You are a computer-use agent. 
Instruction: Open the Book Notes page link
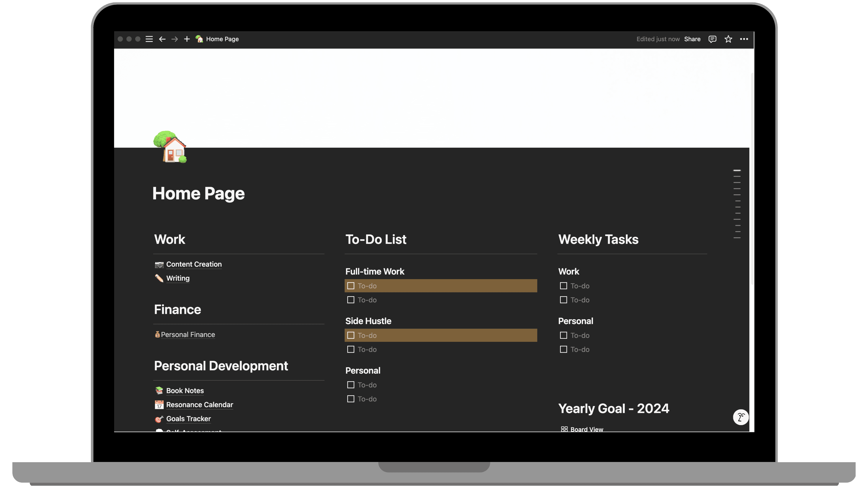tap(185, 391)
